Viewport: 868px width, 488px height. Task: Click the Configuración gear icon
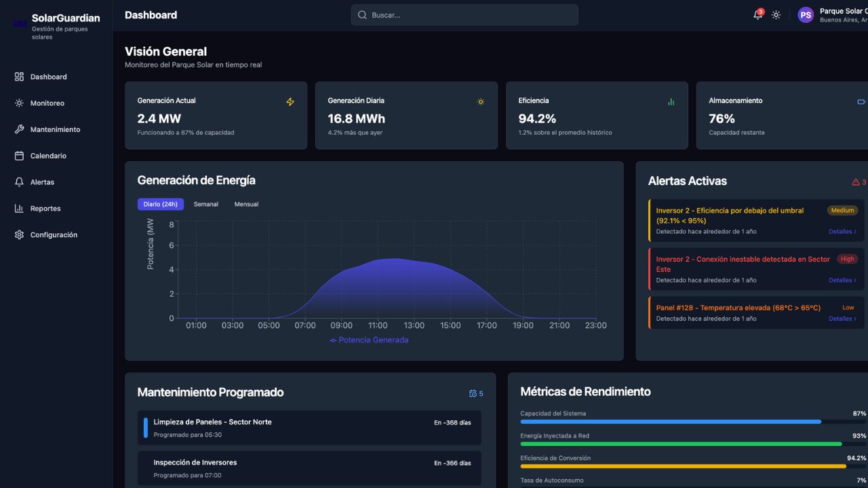point(19,235)
